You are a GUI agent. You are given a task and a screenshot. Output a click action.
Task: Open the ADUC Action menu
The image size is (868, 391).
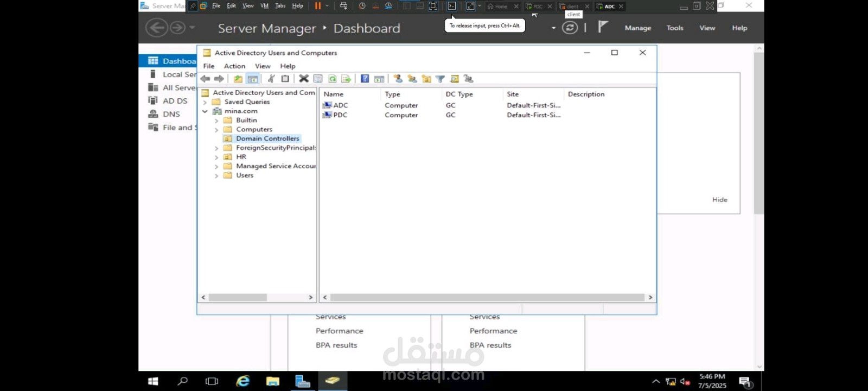click(234, 66)
